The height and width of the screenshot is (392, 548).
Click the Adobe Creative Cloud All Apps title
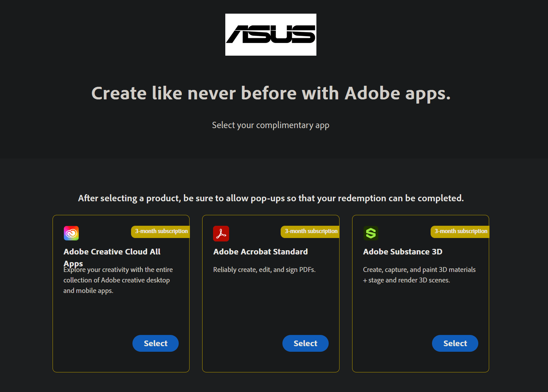[x=112, y=252]
